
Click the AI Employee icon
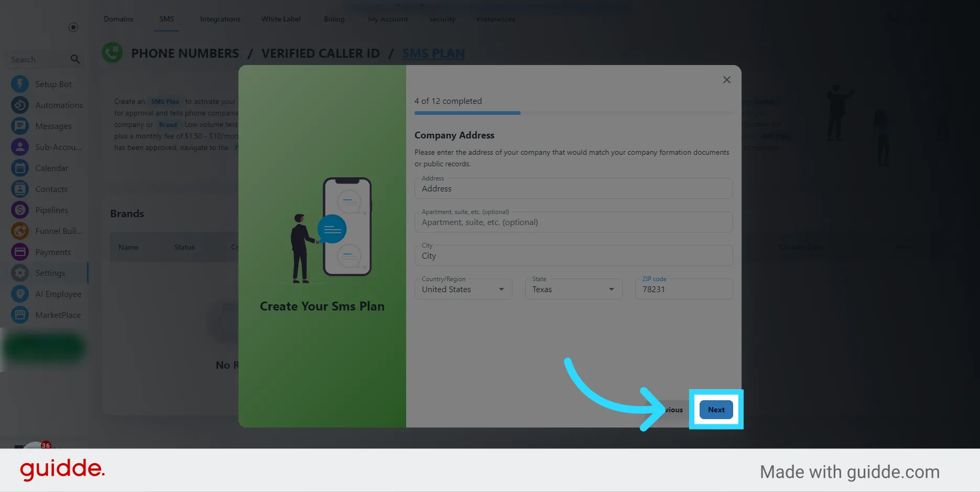tap(20, 294)
